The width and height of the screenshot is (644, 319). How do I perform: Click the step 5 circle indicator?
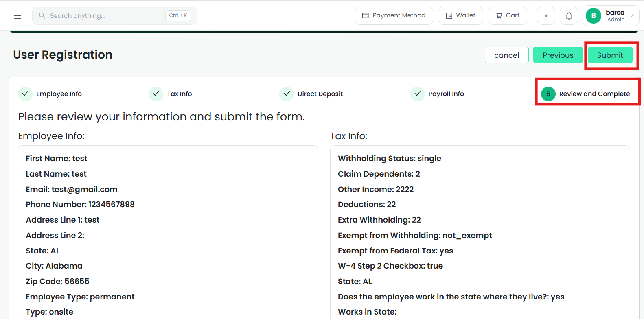pos(548,94)
